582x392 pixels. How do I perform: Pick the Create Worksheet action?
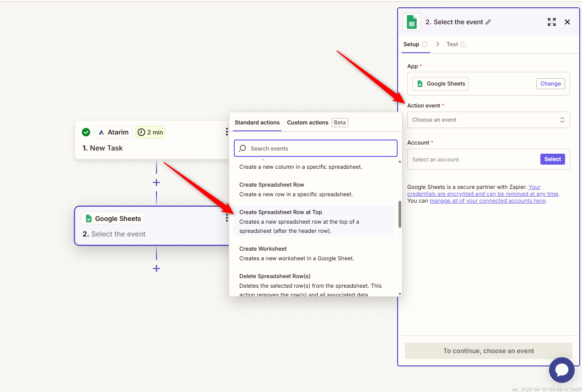point(263,249)
